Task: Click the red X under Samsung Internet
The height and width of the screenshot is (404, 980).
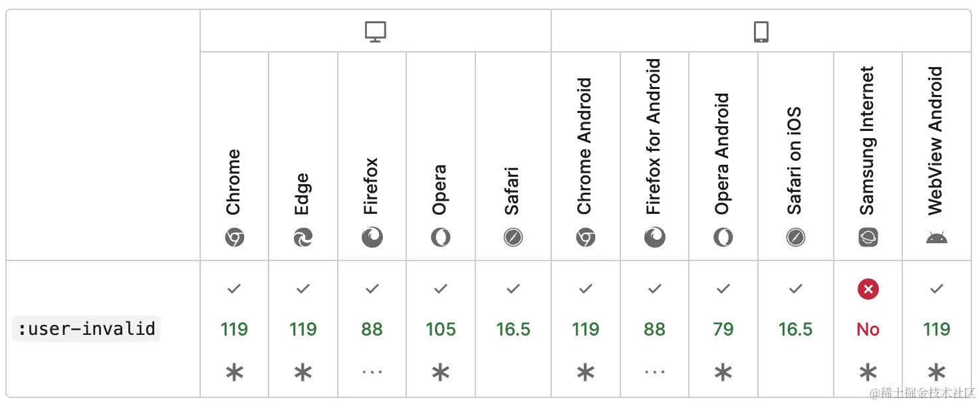Action: pos(868,289)
